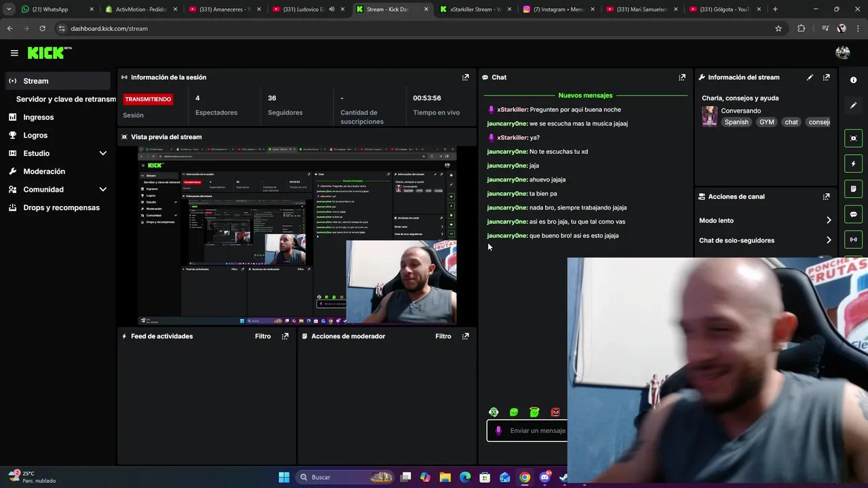
Task: Pop out the Feed de actividades panel
Action: point(285,336)
